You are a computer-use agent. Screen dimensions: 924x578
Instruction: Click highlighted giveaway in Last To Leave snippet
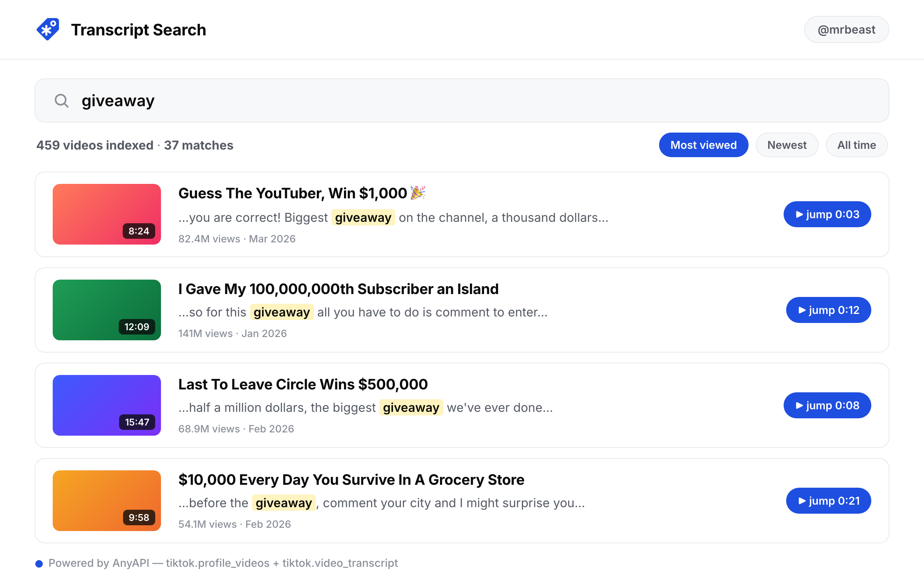pos(411,407)
